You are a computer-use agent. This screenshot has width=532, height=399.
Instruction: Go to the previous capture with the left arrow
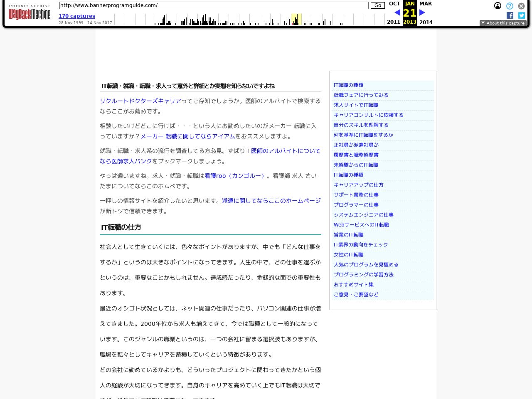pyautogui.click(x=398, y=12)
